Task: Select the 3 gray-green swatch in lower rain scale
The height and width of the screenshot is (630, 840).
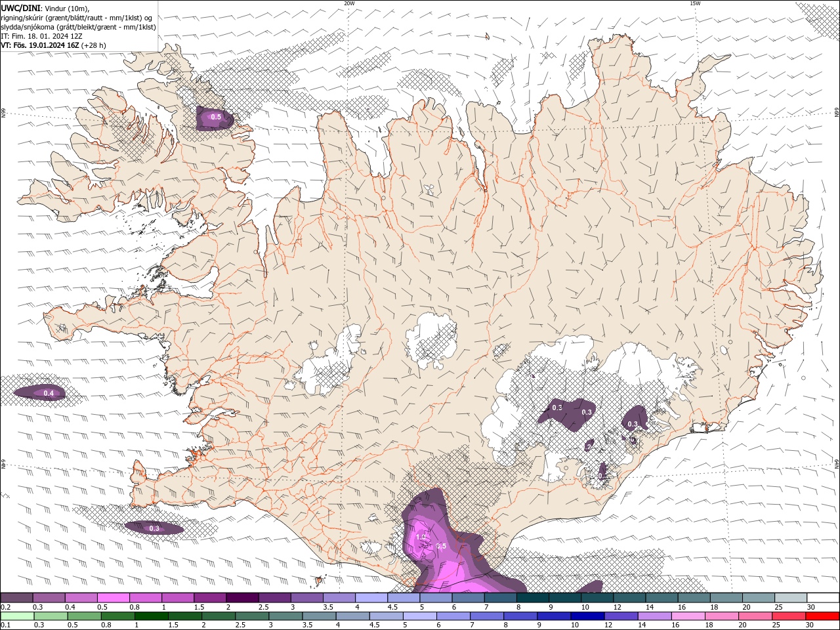Action: 285,616
